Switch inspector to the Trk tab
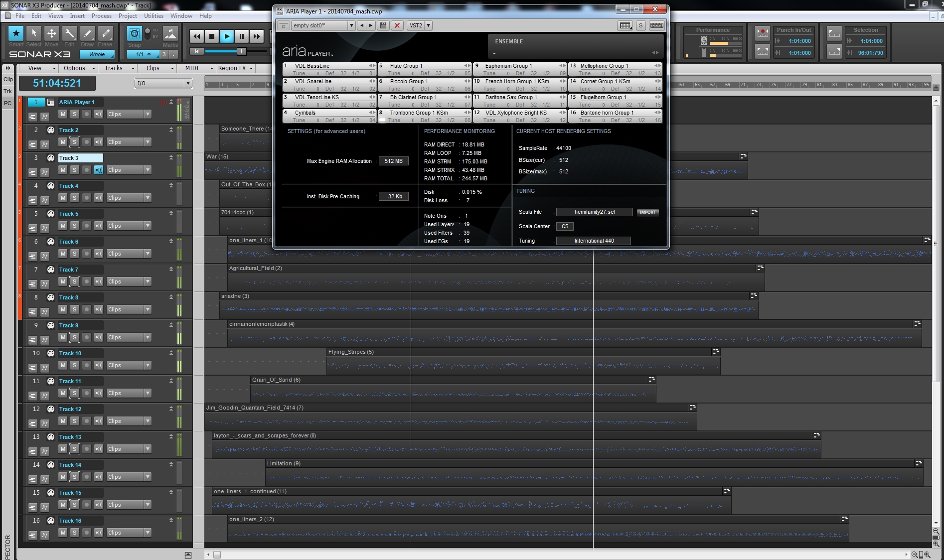This screenshot has height=560, width=944. point(8,91)
